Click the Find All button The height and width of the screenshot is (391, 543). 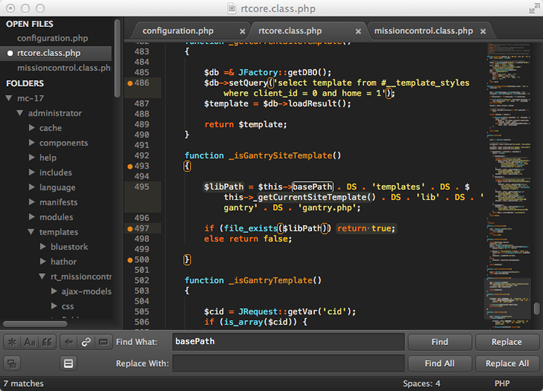(440, 364)
